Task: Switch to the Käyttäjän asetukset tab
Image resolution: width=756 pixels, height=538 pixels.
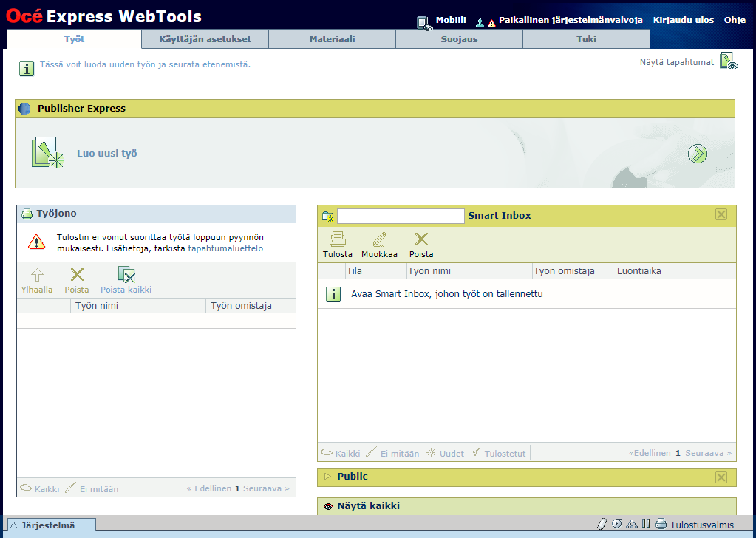Action: (205, 39)
